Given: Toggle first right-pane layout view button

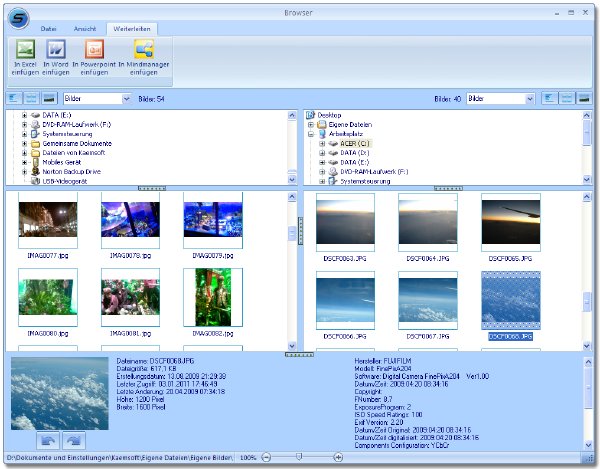Looking at the screenshot, I should (x=549, y=98).
